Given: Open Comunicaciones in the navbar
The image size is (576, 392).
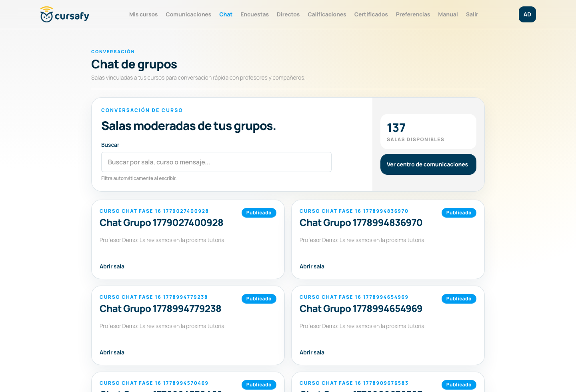Looking at the screenshot, I should click(x=188, y=14).
